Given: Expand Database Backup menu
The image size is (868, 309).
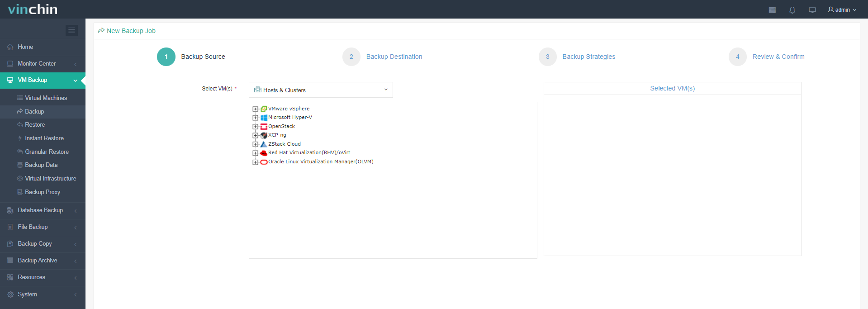Looking at the screenshot, I should [43, 210].
